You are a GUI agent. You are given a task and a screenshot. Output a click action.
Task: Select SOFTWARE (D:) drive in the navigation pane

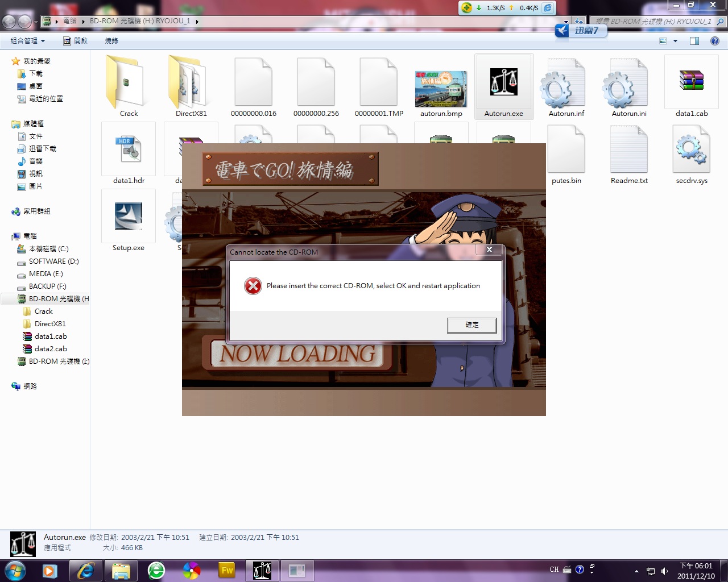click(x=48, y=261)
